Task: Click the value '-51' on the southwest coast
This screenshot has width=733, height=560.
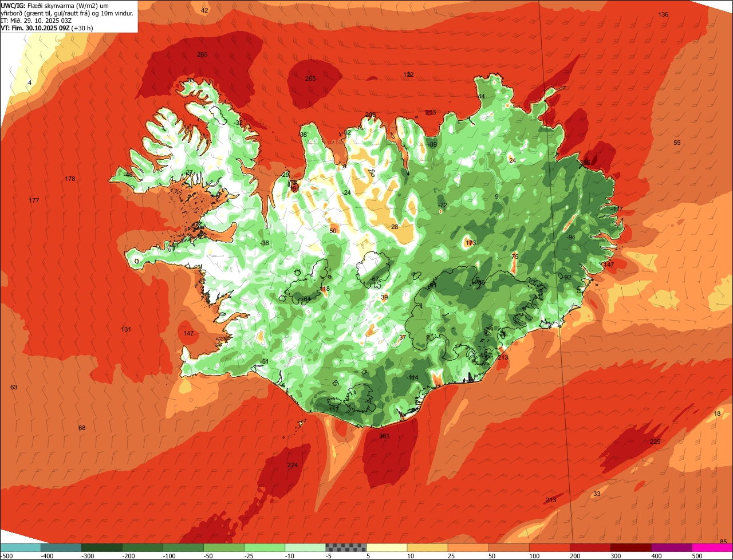Action: [x=264, y=361]
